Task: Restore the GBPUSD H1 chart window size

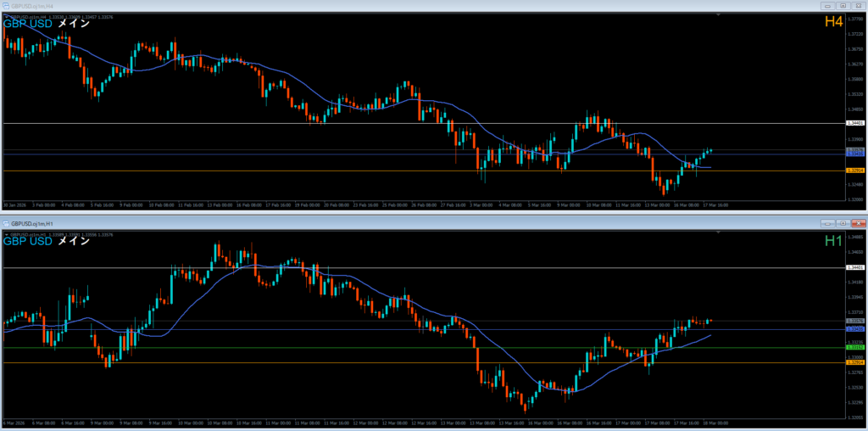Action: point(843,222)
